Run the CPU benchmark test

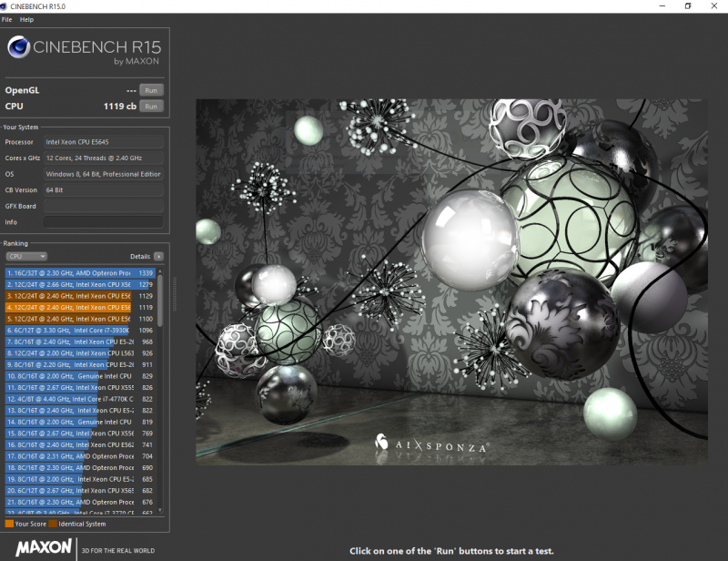point(151,106)
